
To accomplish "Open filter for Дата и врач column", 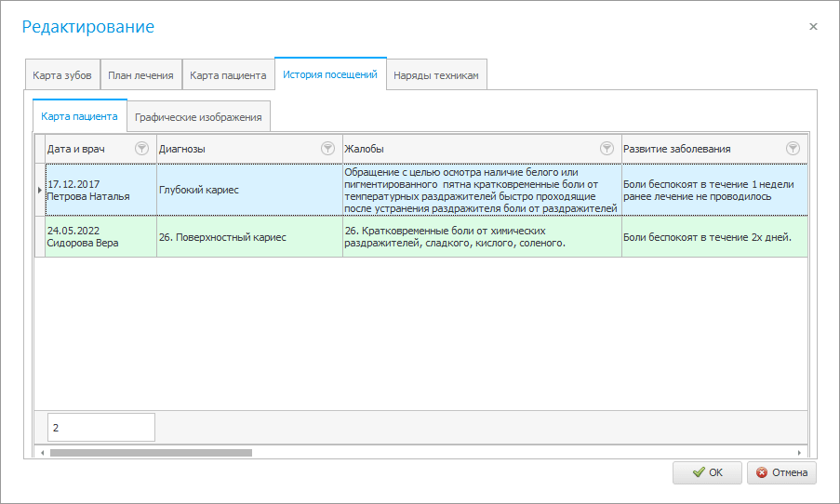I will click(x=141, y=149).
